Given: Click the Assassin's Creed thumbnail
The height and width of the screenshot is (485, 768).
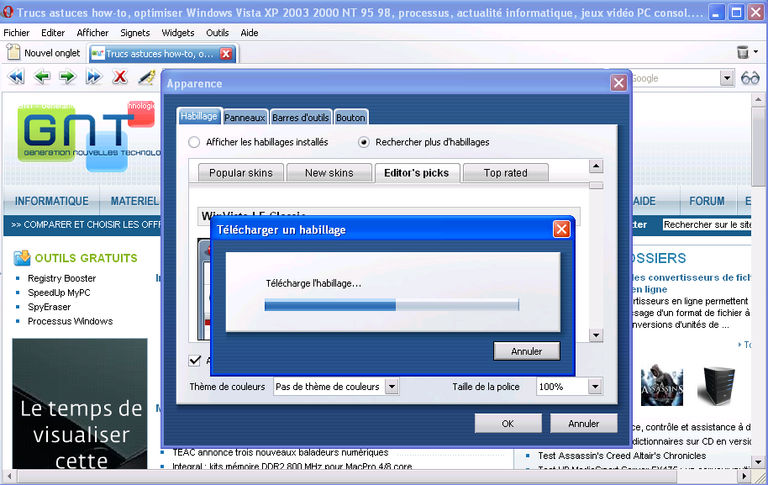Looking at the screenshot, I should point(662,385).
